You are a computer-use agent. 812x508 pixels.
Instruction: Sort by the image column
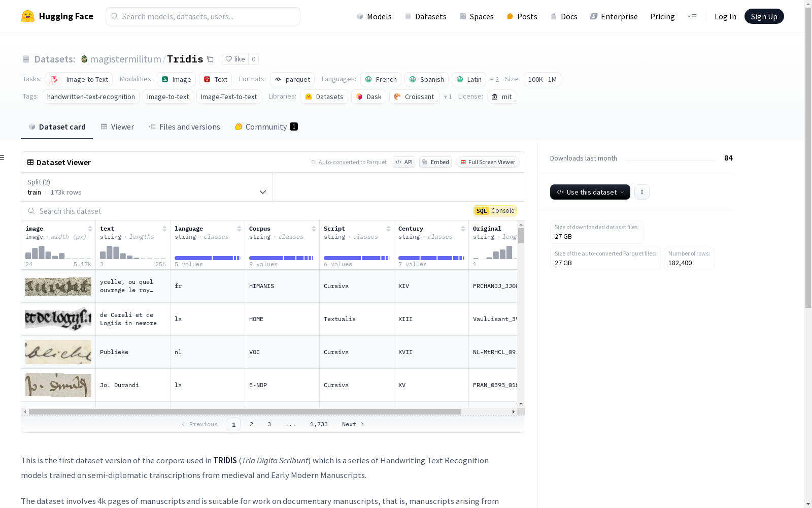90,229
